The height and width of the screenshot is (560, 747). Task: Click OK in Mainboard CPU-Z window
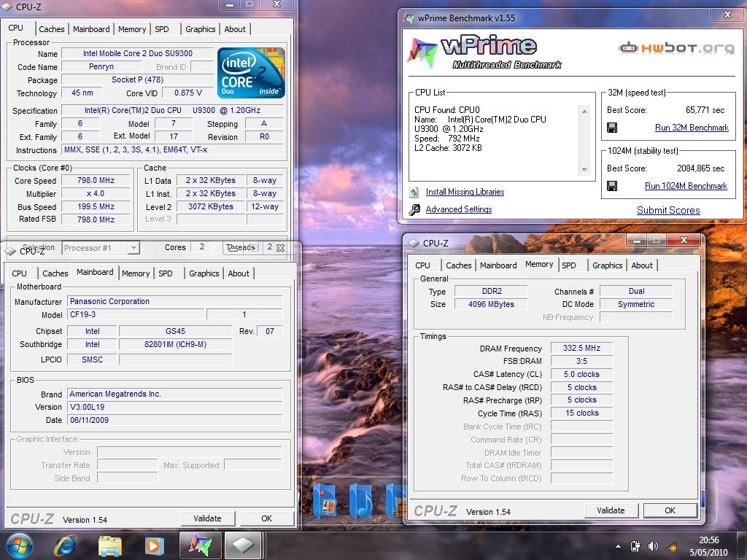pyautogui.click(x=267, y=518)
